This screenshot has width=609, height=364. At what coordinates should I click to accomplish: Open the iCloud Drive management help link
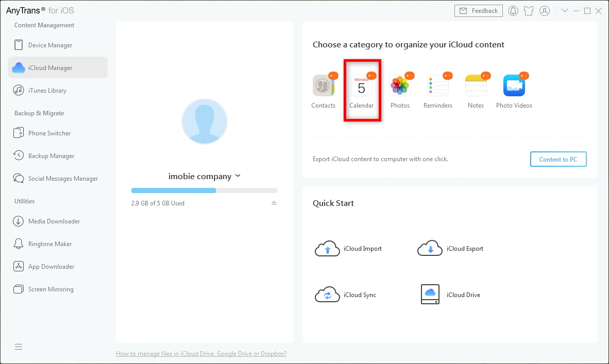click(x=201, y=354)
